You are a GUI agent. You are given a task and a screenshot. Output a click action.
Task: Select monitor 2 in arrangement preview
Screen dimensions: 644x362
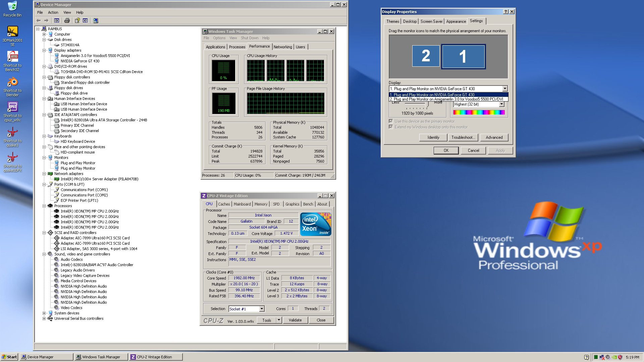pos(425,56)
